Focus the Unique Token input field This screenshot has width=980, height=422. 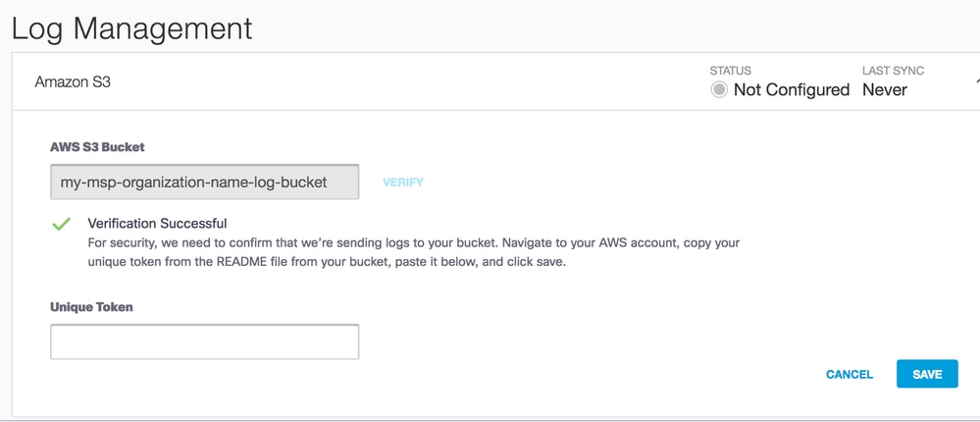pos(204,342)
